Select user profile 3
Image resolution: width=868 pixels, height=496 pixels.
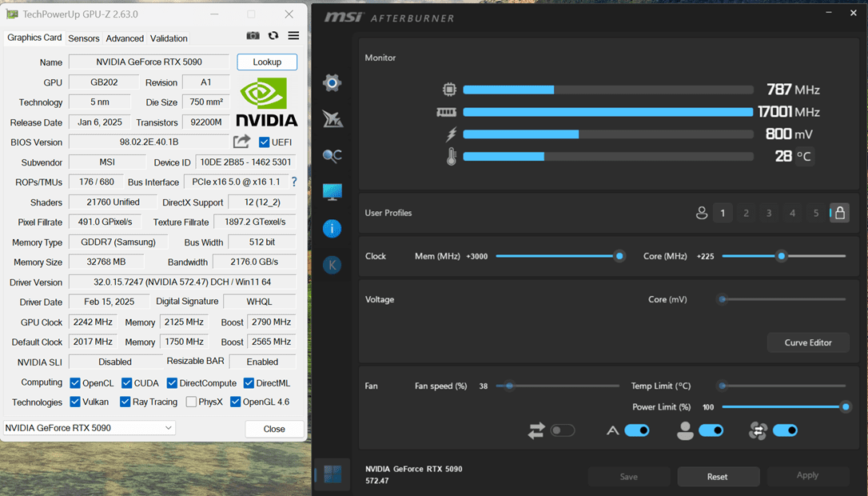[769, 213]
